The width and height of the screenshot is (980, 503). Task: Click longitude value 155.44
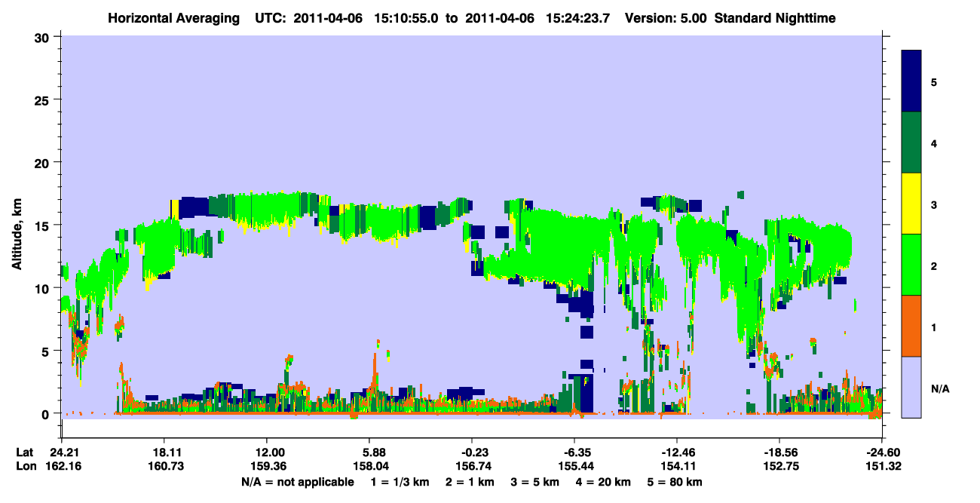tap(574, 467)
